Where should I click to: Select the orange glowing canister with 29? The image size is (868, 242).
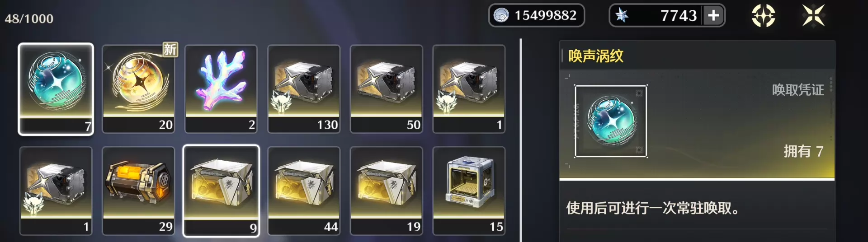(139, 191)
